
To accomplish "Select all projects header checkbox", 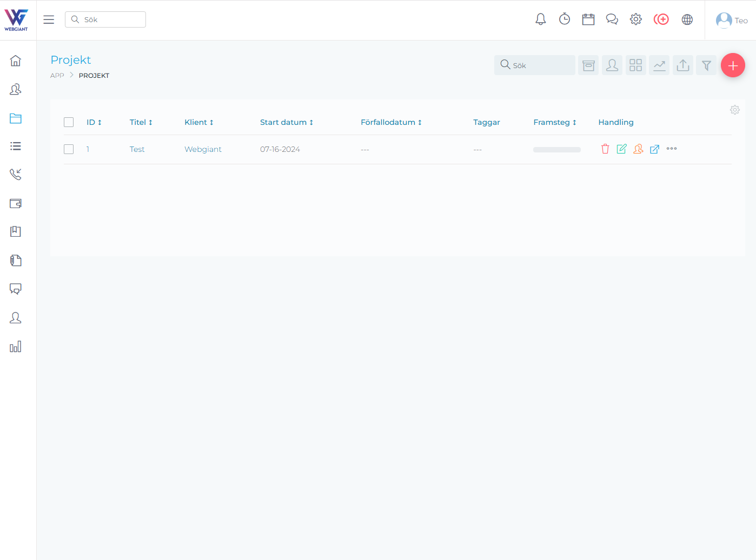I will click(x=69, y=122).
